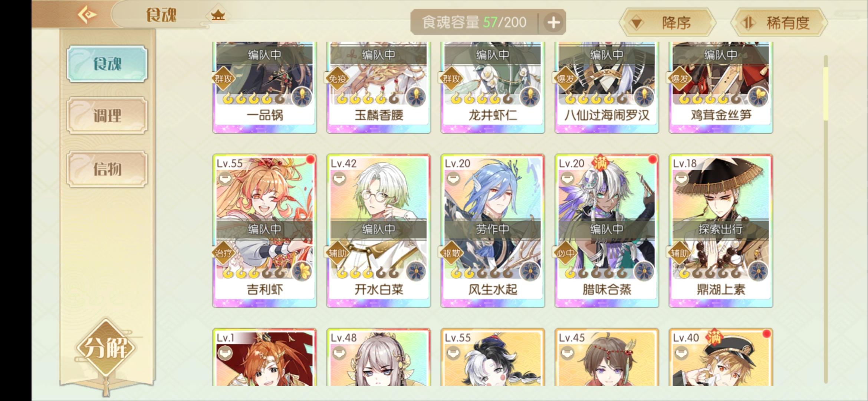This screenshot has height=401, width=868.
Task: Toggle the round marker on 鼎湖上素
Action: coord(681,179)
